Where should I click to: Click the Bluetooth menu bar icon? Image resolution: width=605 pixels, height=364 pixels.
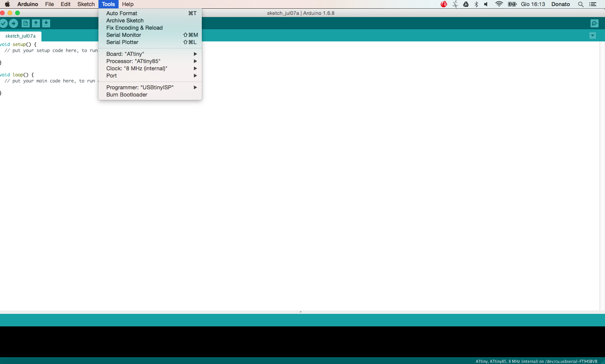[x=476, y=4]
